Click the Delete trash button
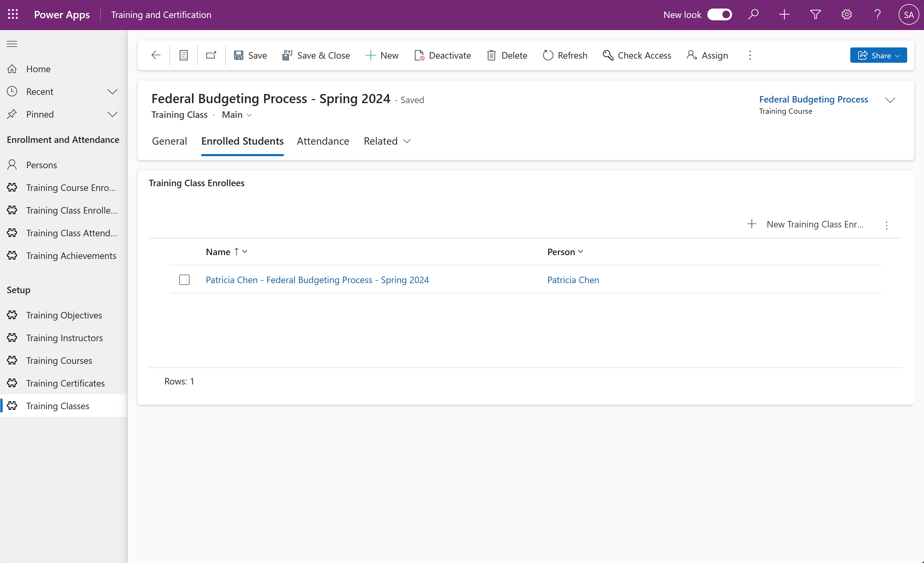This screenshot has height=563, width=924. point(507,55)
